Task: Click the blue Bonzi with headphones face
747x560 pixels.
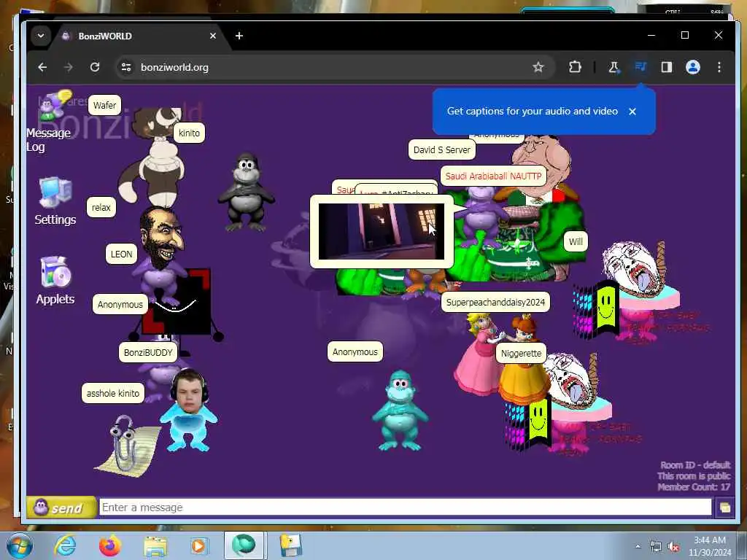Action: [189, 411]
